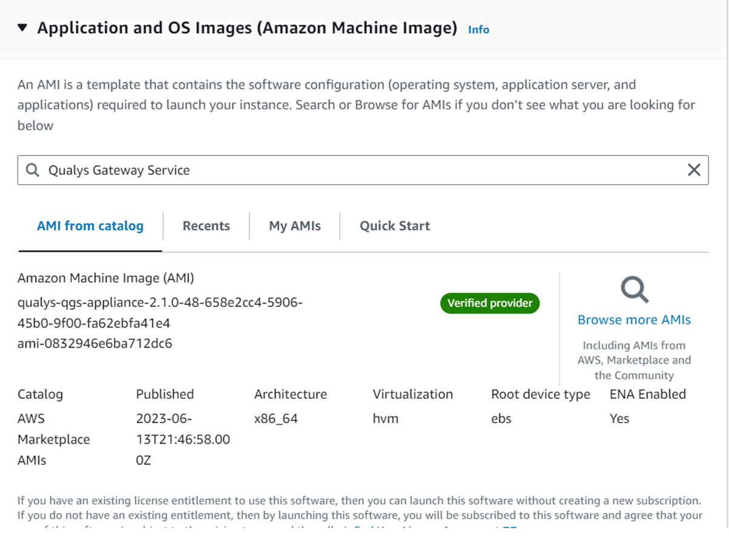
Task: Click the large magnifier icon above Browse more AMIs
Action: point(635,290)
